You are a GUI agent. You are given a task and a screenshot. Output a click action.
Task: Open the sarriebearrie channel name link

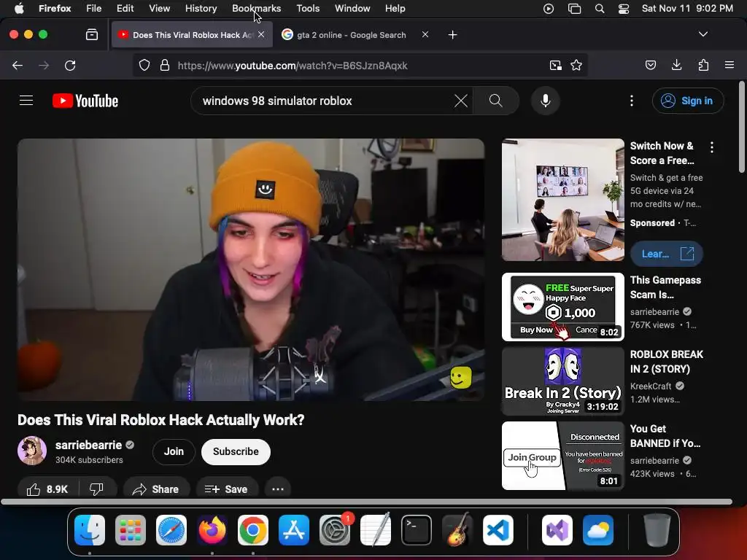point(88,445)
